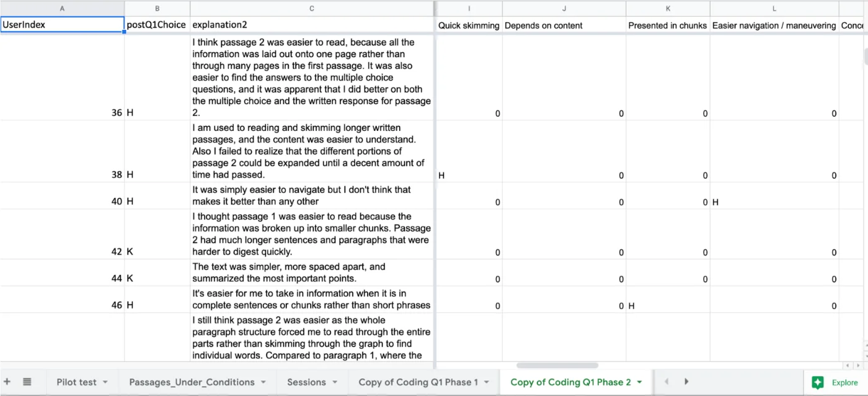This screenshot has width=868, height=396.
Task: Select the UserIndex cell with 40
Action: point(62,196)
